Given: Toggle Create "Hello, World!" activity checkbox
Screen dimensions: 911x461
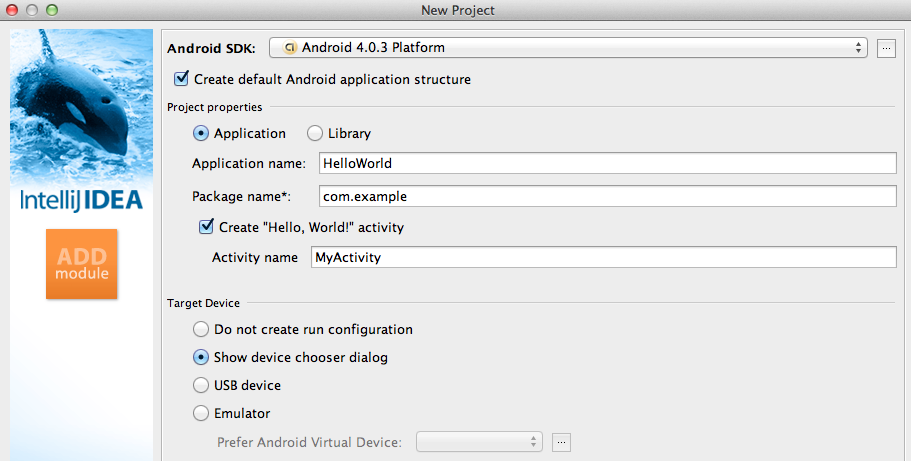Looking at the screenshot, I should coord(208,227).
